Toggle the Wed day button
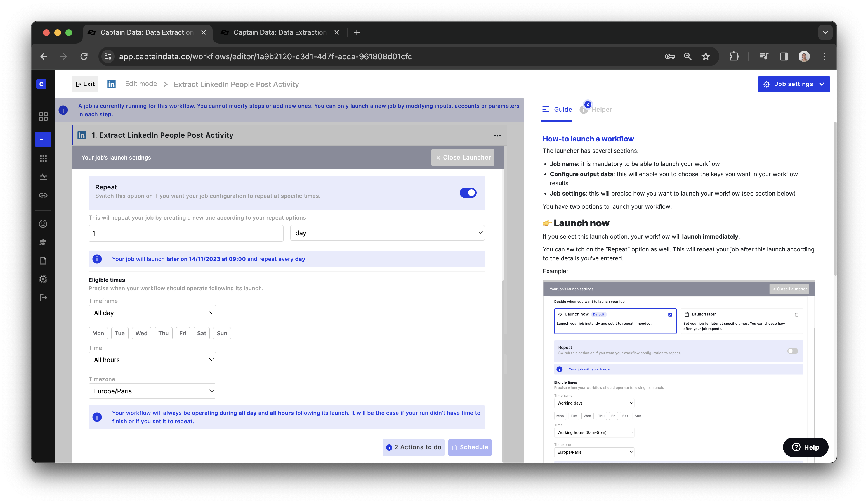This screenshot has height=504, width=868. pos(141,333)
